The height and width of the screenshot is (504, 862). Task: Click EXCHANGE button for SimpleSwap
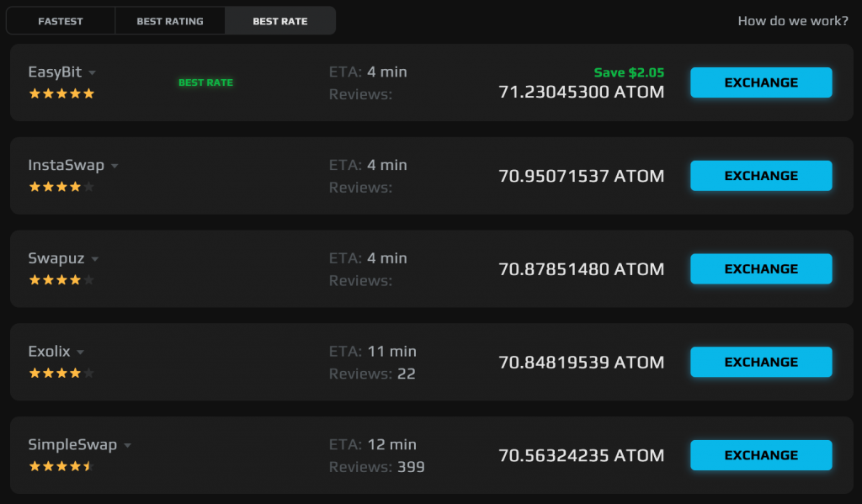pos(761,455)
